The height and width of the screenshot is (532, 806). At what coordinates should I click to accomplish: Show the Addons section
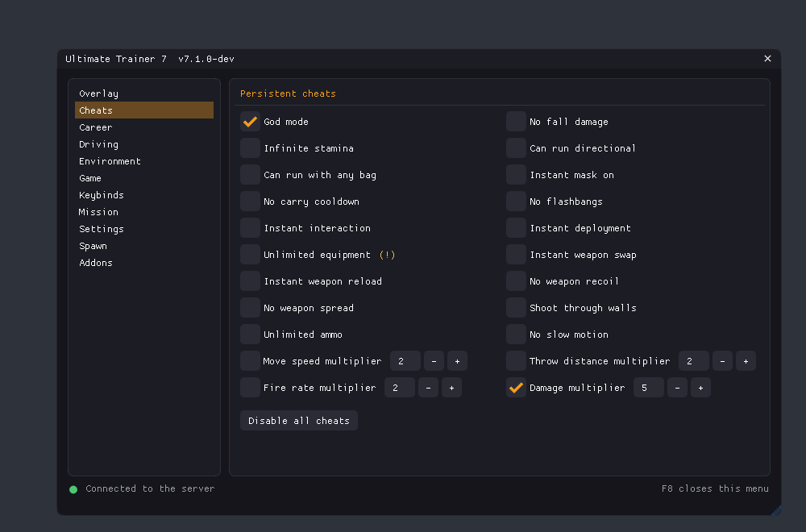pyautogui.click(x=144, y=263)
